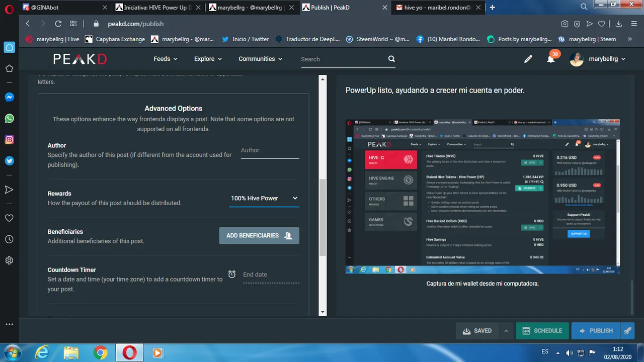The image size is (644, 362).
Task: Open the taskbar volume control
Action: (x=570, y=353)
